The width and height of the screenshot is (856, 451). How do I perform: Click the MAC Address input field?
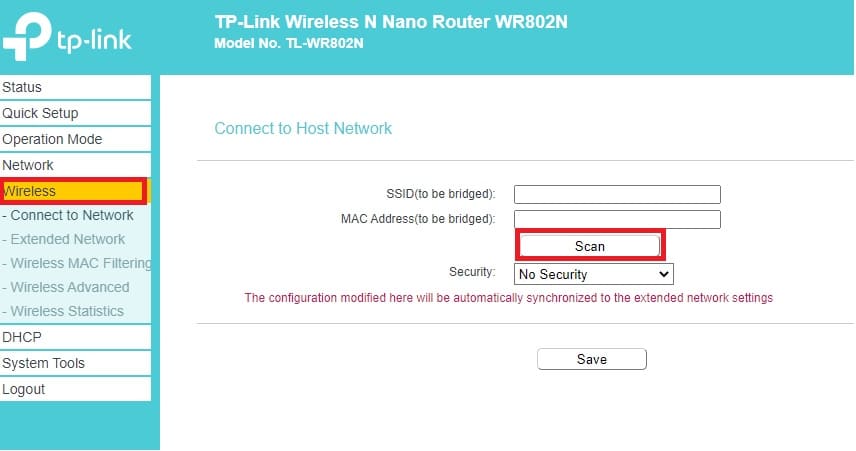[x=617, y=219]
